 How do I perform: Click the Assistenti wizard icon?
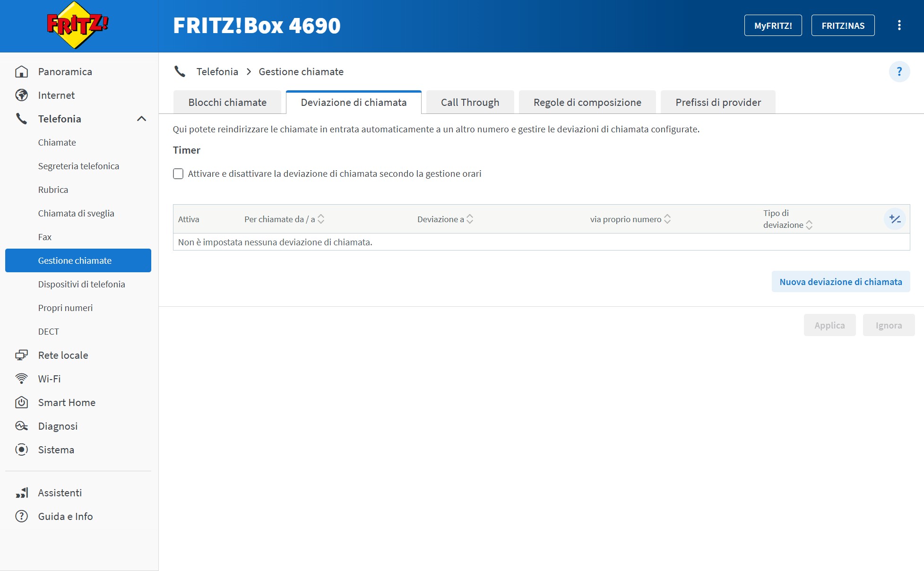point(21,493)
